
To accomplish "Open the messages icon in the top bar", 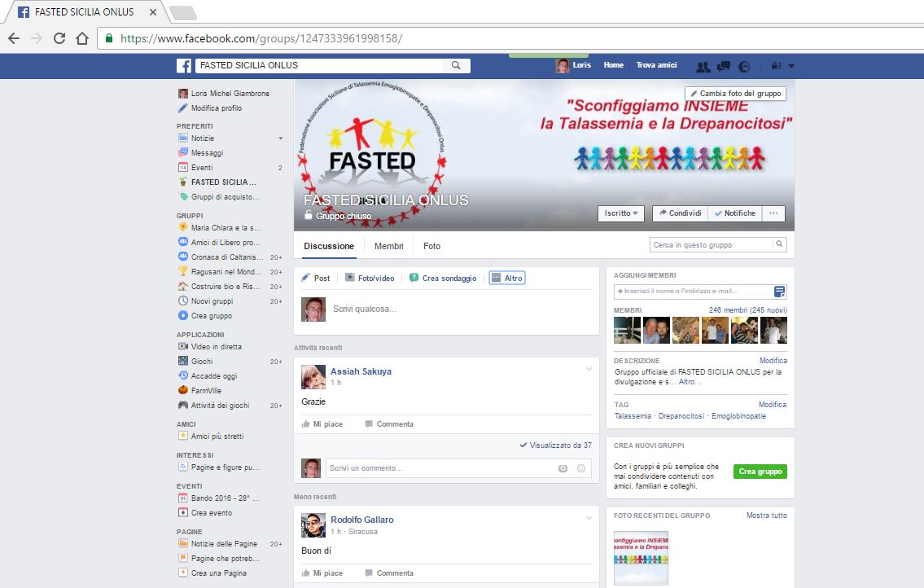I will click(x=724, y=66).
